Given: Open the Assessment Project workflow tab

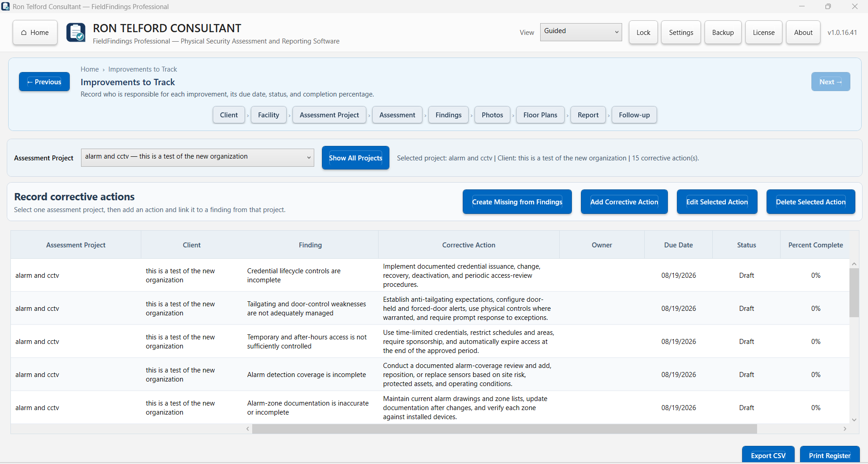Looking at the screenshot, I should (329, 115).
